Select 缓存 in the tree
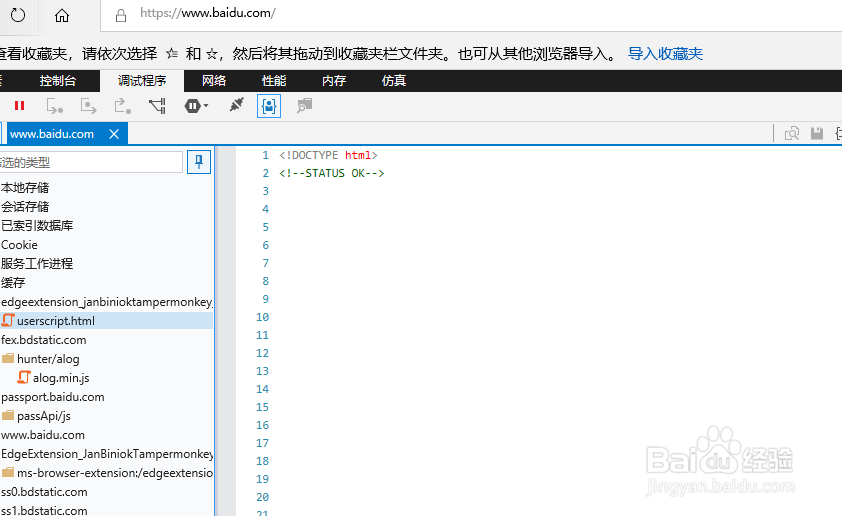842x516 pixels. pyautogui.click(x=13, y=283)
